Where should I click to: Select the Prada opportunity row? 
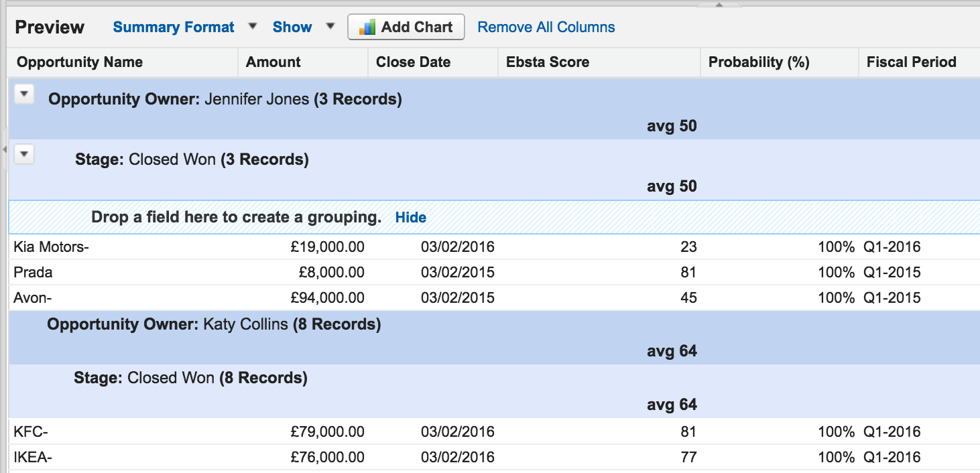[33, 273]
